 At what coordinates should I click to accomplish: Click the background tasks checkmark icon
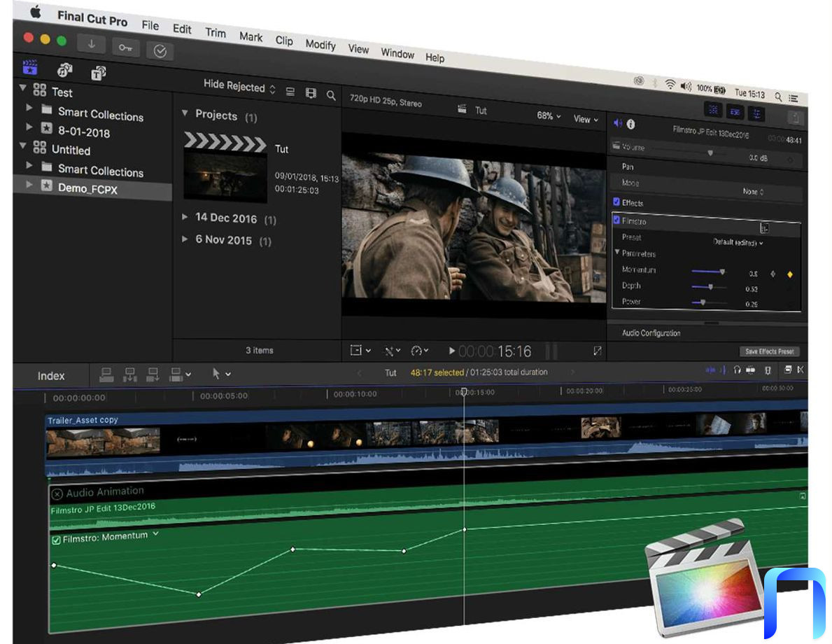(160, 51)
